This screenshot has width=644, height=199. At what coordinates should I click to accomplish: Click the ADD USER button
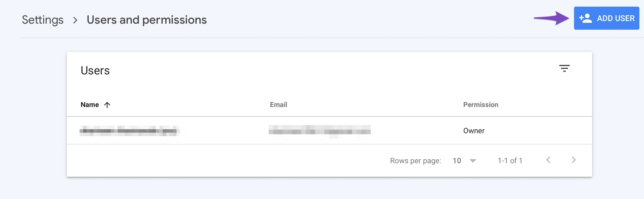click(606, 18)
